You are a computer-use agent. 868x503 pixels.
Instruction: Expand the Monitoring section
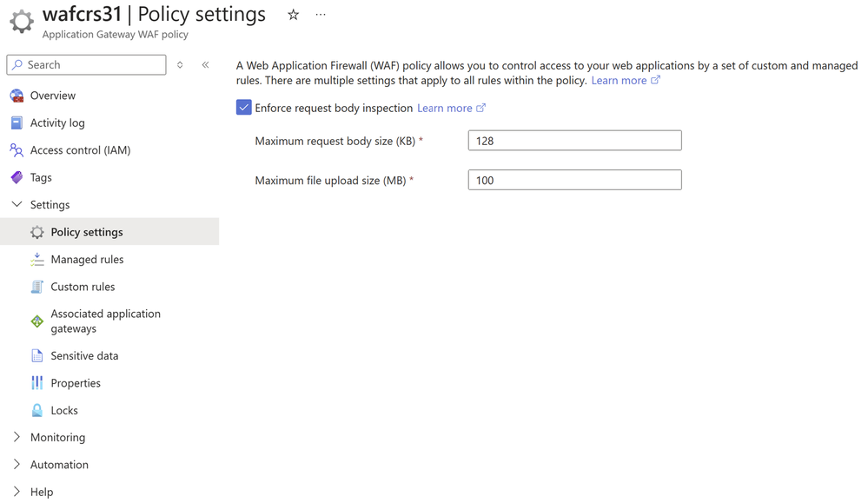point(17,437)
